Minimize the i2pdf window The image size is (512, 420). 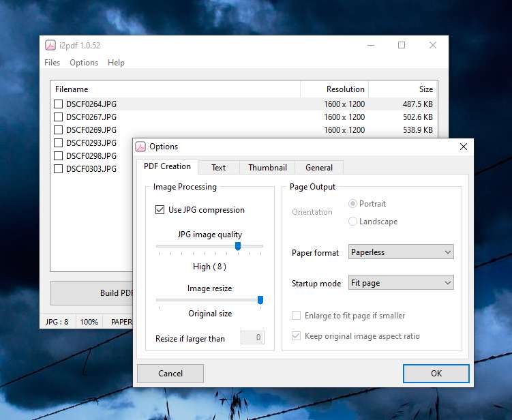point(371,45)
